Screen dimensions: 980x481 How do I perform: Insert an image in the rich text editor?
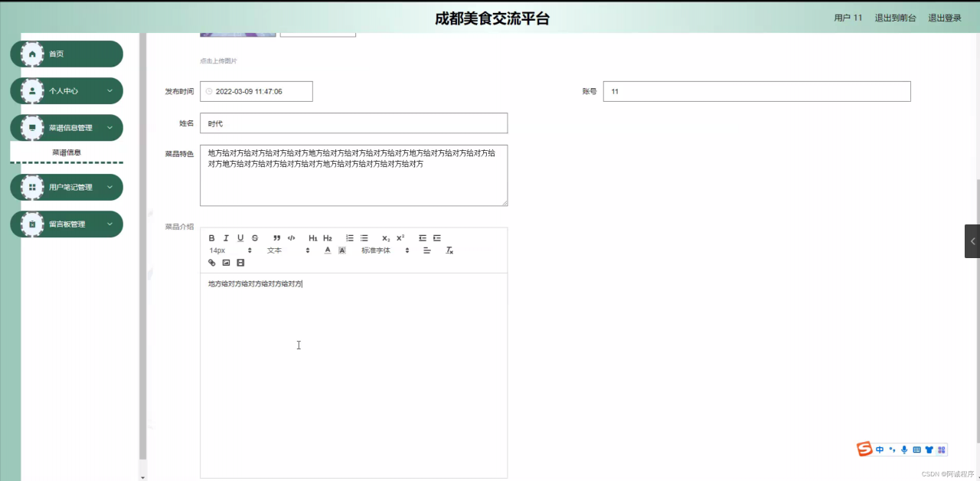(x=226, y=263)
